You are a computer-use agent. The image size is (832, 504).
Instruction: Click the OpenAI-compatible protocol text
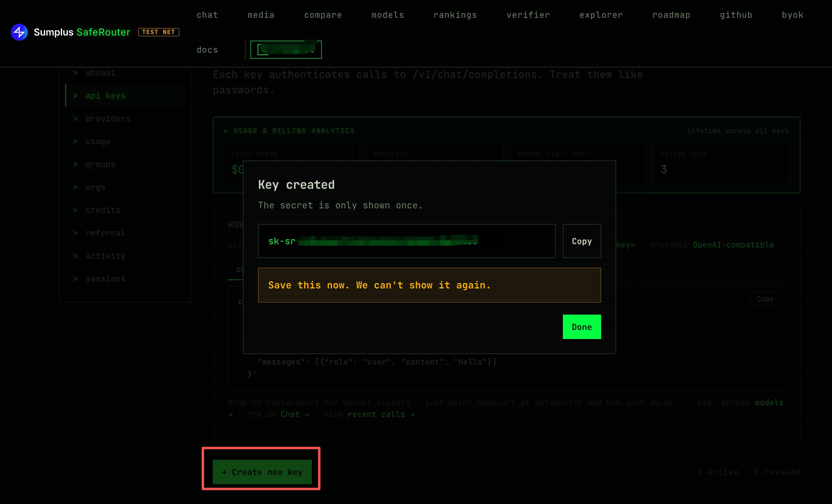click(733, 245)
